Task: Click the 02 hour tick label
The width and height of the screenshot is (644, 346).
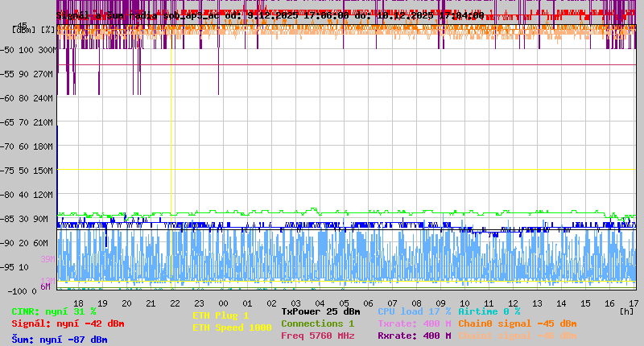Action: tap(271, 303)
